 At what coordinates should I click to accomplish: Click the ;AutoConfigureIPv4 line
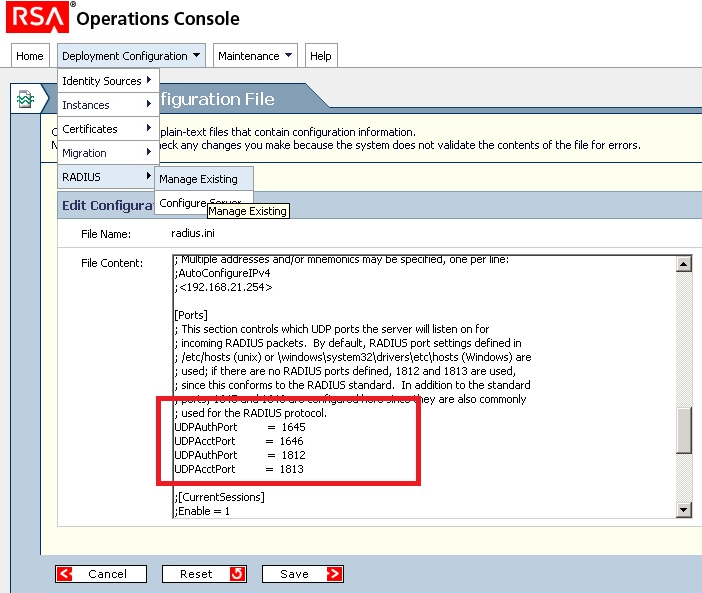[223, 273]
